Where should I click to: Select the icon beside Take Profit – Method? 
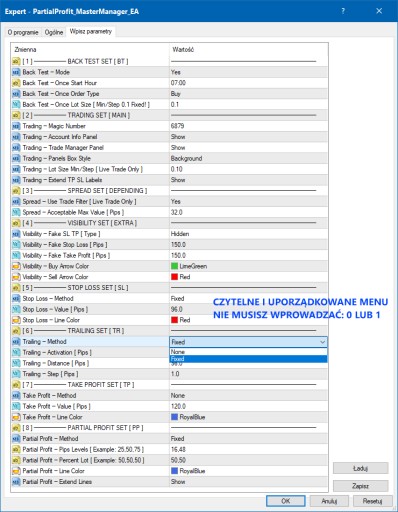(16, 396)
